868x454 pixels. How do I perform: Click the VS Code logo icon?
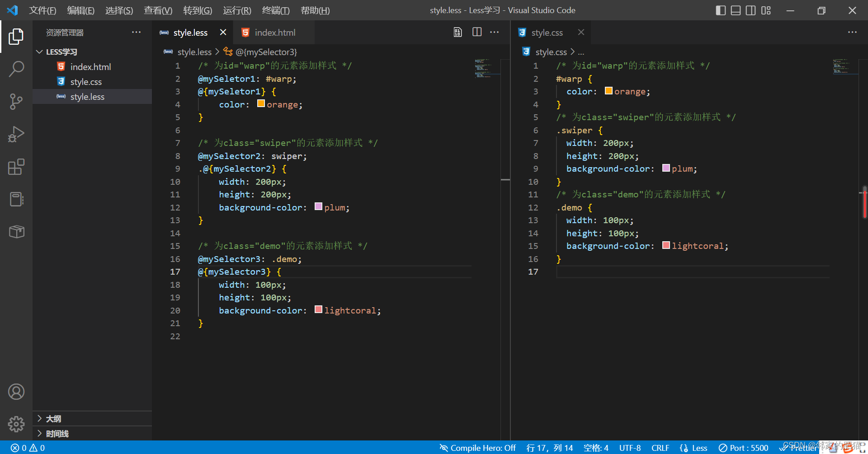(12, 10)
